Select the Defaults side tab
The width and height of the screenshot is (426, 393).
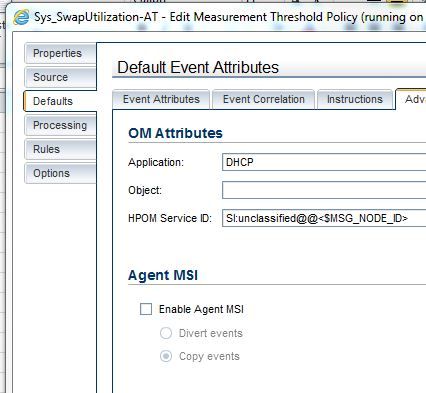(60, 101)
